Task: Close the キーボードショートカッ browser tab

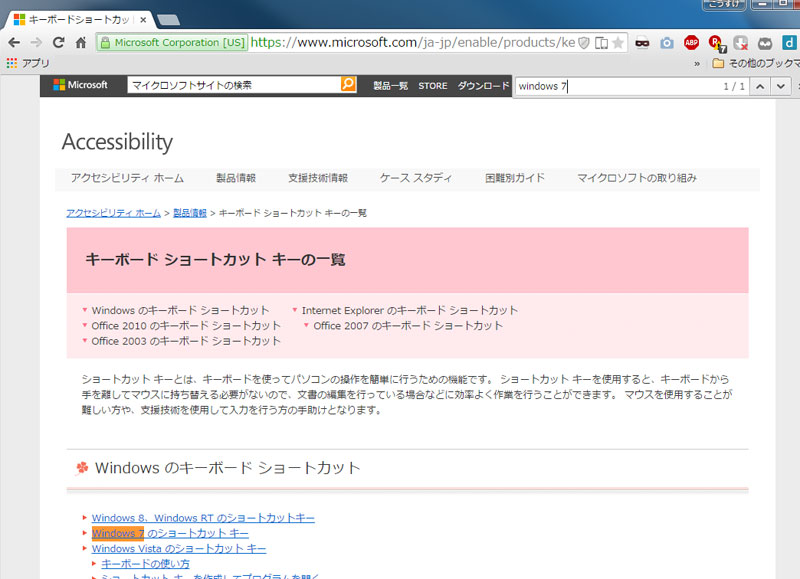Action: (x=143, y=20)
